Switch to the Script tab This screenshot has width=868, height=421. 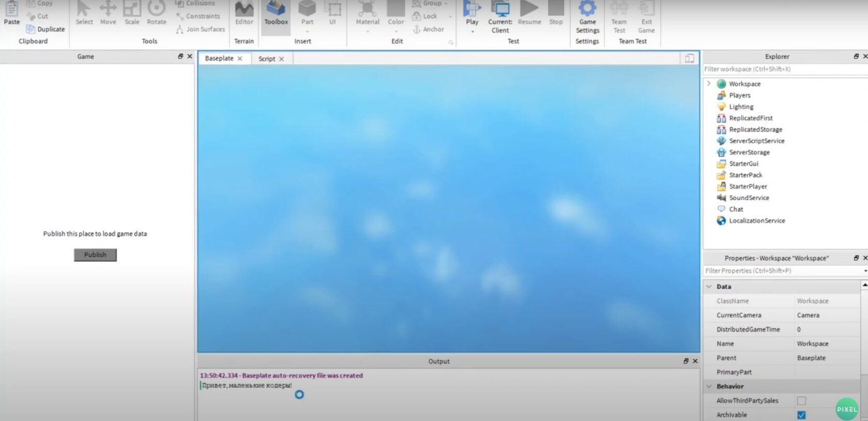(267, 59)
